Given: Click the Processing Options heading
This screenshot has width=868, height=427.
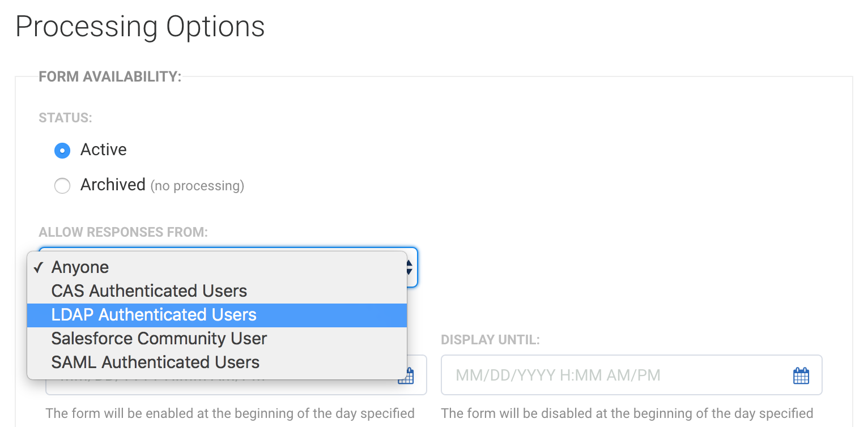Looking at the screenshot, I should click(x=140, y=27).
